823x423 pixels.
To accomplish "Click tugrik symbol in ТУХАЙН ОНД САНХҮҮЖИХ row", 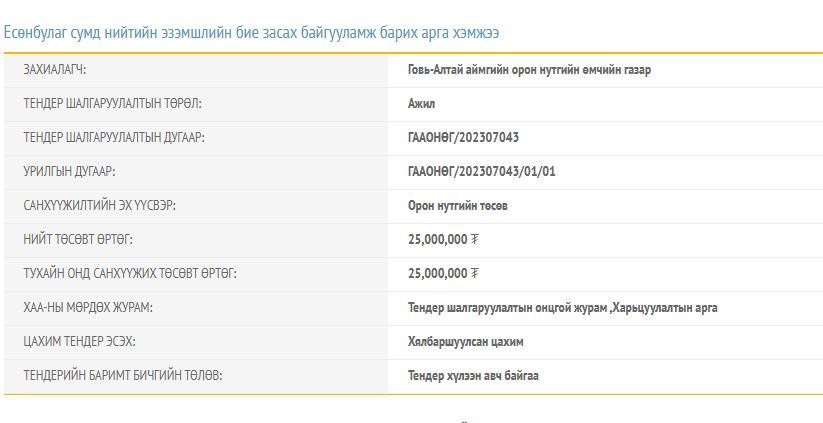I will pyautogui.click(x=474, y=273).
